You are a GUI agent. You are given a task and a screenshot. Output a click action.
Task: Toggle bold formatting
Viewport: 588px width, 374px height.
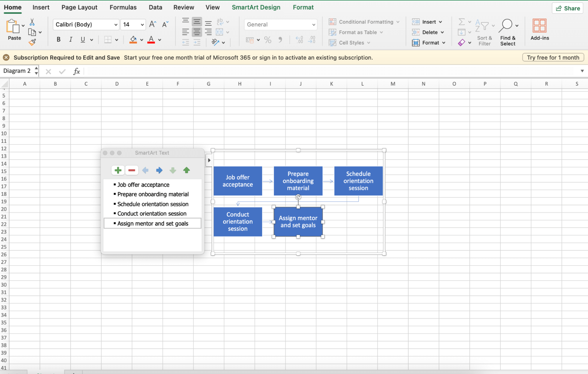[x=58, y=39]
